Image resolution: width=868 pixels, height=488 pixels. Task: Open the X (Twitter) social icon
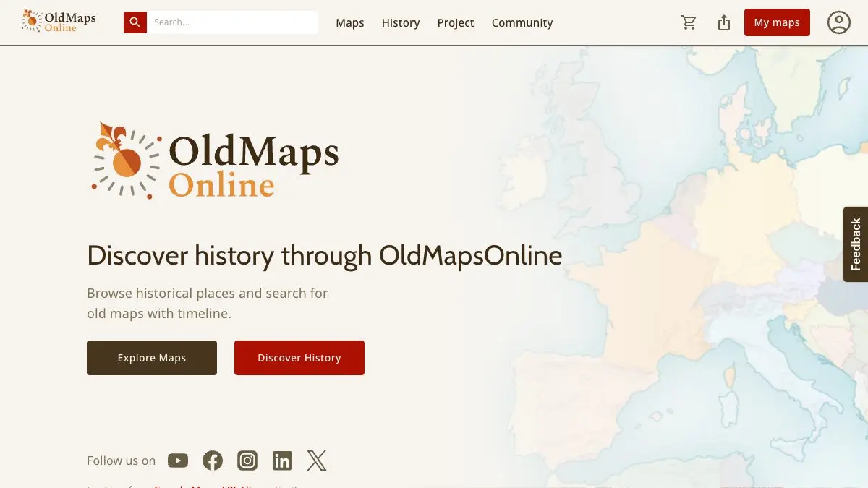(x=317, y=461)
